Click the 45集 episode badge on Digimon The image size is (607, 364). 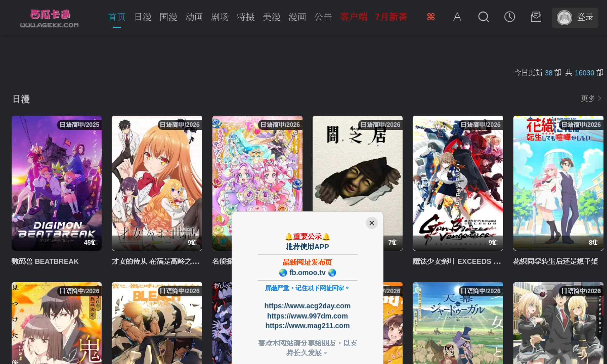point(90,243)
